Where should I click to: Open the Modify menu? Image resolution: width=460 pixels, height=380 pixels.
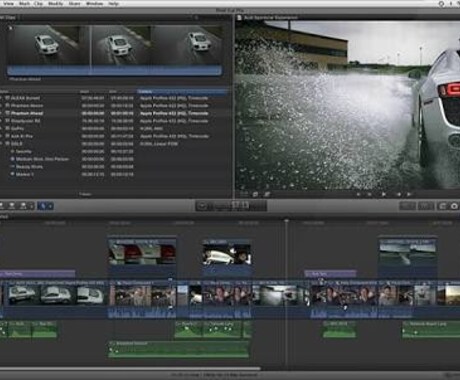[56, 3]
